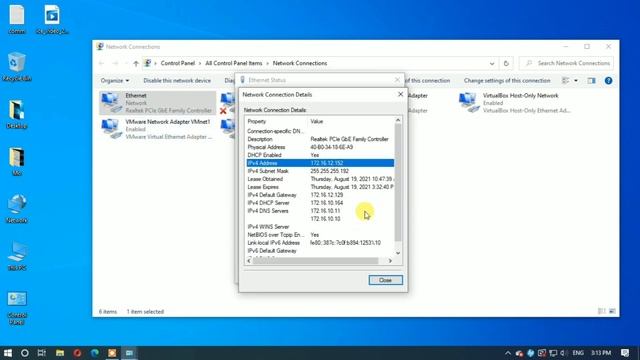Screen dimensions: 640x360
Task: Select the IPv4 Subnet Mask row
Action: (320, 171)
